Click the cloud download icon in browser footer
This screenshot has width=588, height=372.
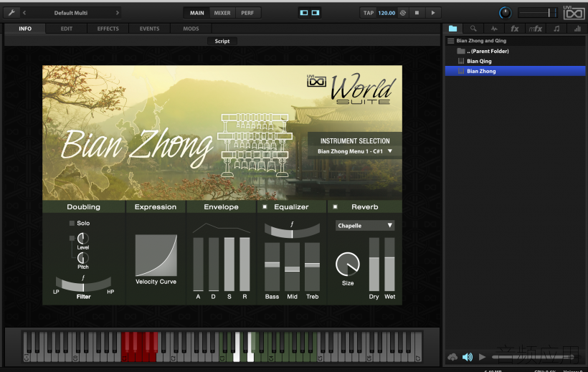[x=452, y=357]
